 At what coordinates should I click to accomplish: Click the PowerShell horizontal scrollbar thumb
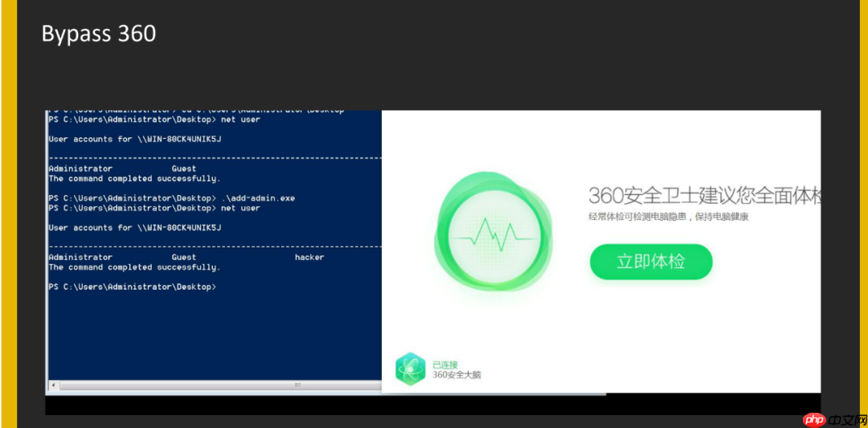tap(221, 385)
